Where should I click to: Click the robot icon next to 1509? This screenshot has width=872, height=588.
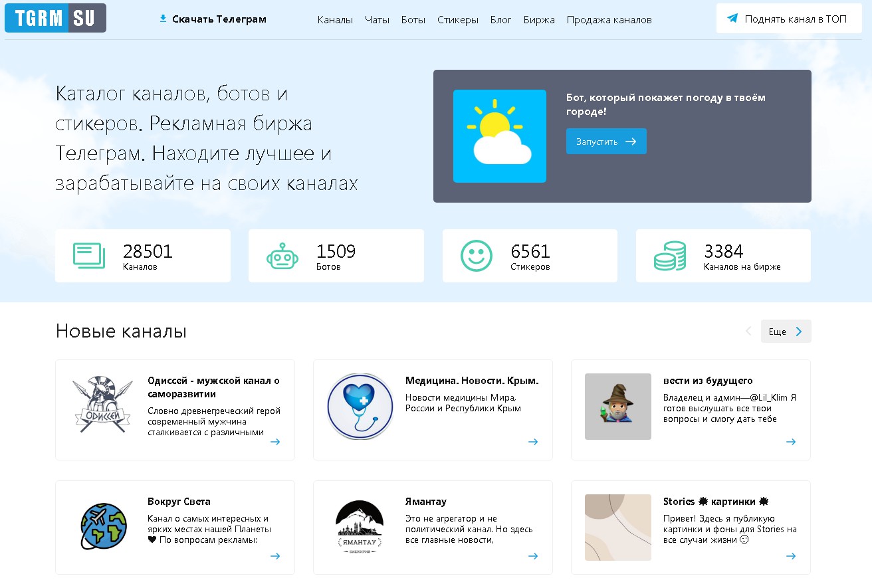(x=282, y=256)
